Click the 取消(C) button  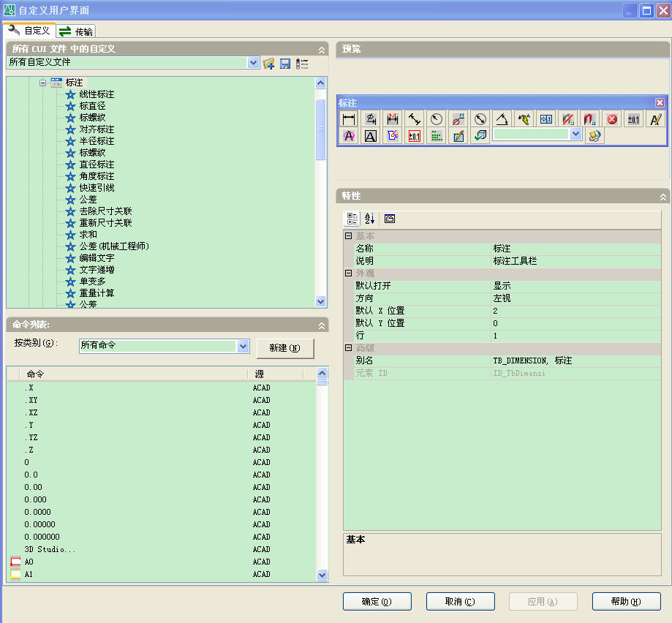click(460, 602)
